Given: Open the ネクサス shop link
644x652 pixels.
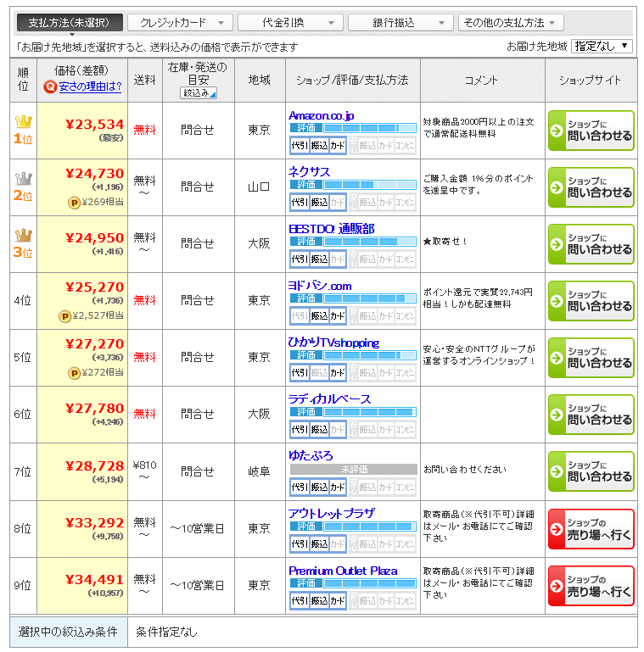Looking at the screenshot, I should (x=309, y=172).
